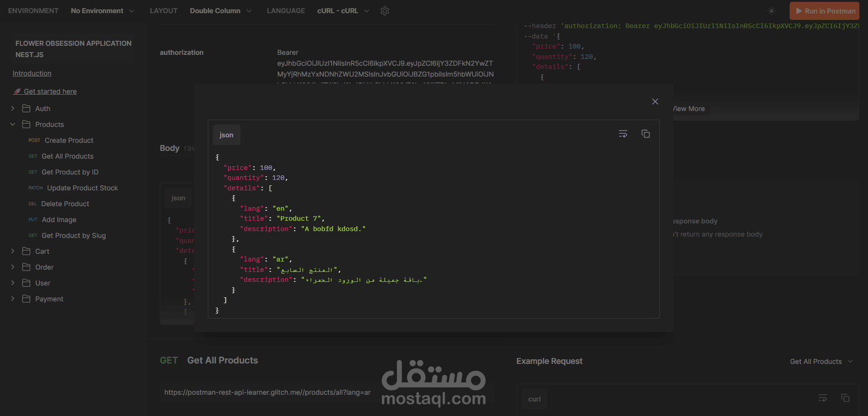The height and width of the screenshot is (416, 868).
Task: Click the Products folder icon
Action: coord(26,124)
